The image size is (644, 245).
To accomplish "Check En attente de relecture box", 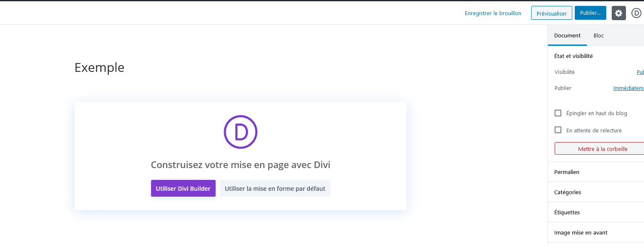I will coord(558,130).
